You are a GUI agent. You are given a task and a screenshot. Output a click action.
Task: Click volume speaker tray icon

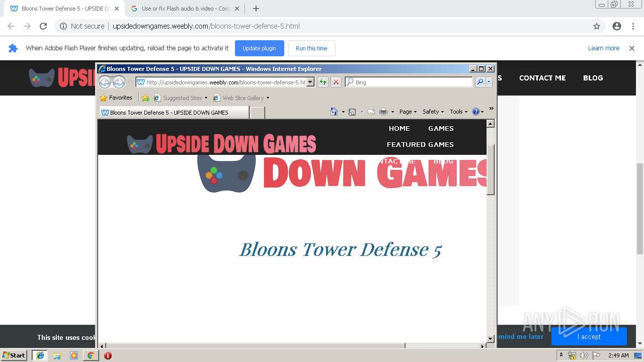click(x=584, y=355)
